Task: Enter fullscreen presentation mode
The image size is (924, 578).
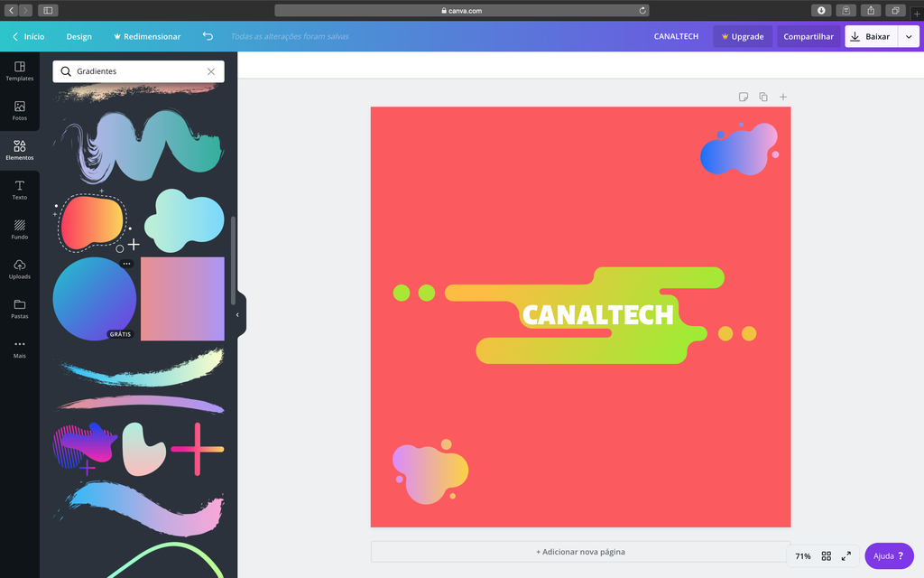Action: [x=846, y=556]
